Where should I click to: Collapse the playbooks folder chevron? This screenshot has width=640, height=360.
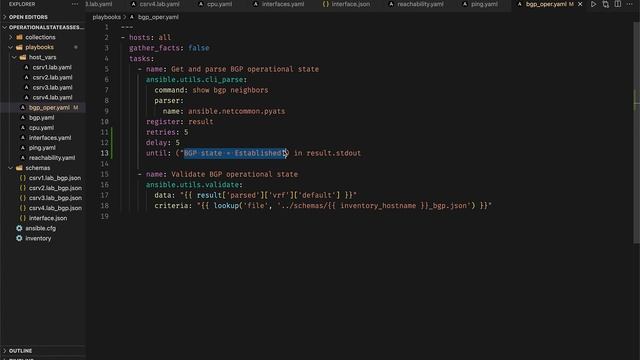point(11,47)
